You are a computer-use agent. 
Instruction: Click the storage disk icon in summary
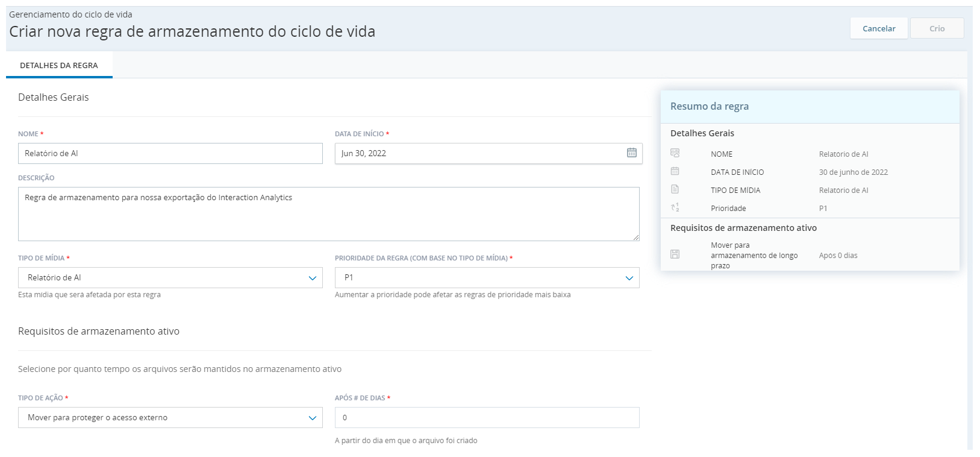point(675,254)
